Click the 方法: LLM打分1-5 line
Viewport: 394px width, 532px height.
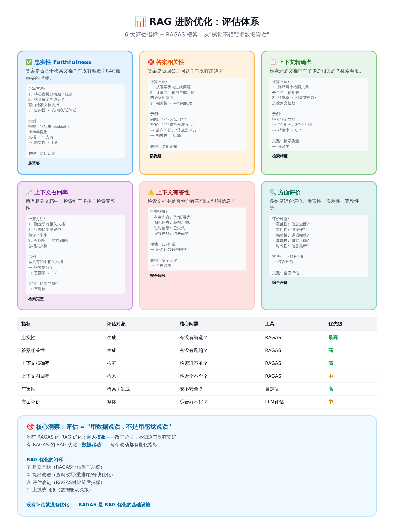tap(288, 257)
